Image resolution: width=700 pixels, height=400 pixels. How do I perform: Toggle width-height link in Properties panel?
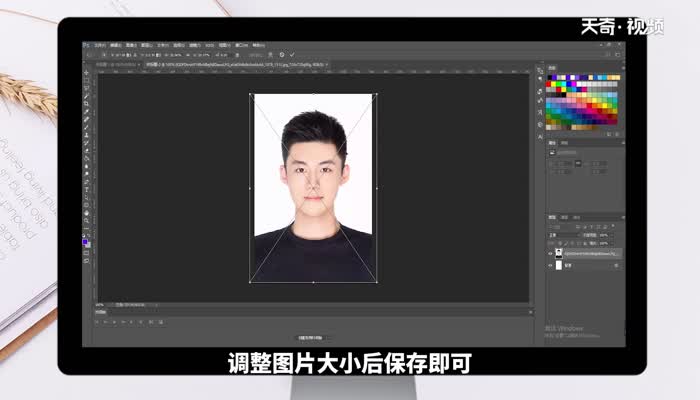tap(578, 164)
